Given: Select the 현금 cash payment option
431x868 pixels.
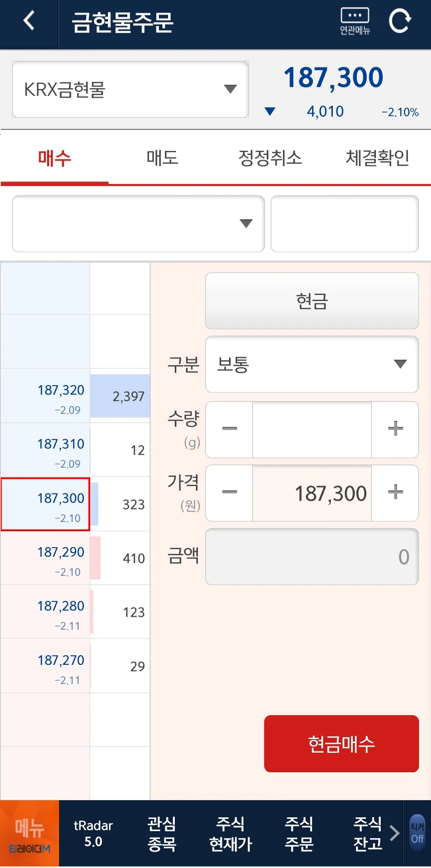Looking at the screenshot, I should [x=311, y=301].
